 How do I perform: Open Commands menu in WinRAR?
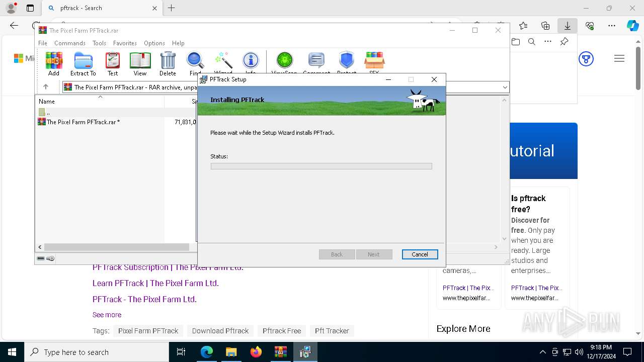coord(70,43)
